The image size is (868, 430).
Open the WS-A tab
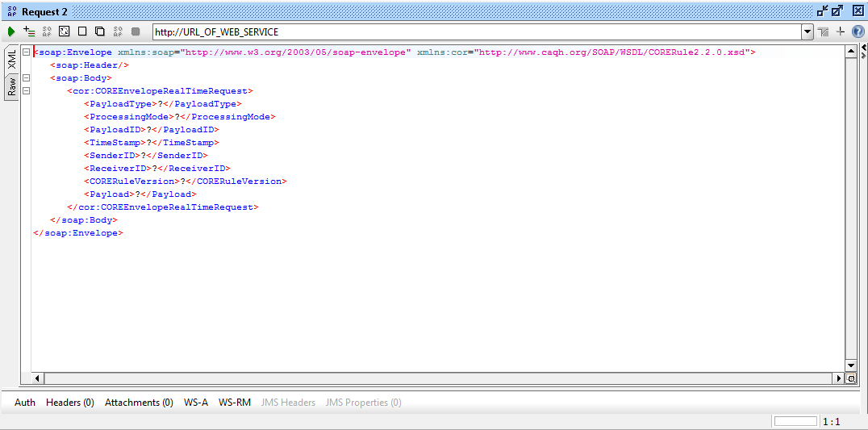[196, 403]
